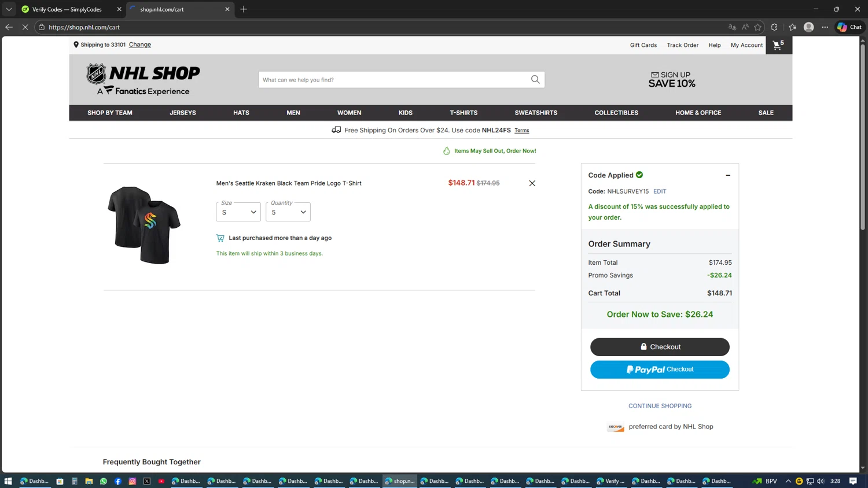Image resolution: width=868 pixels, height=488 pixels.
Task: Click the green code-applied checkmark icon
Action: point(639,175)
